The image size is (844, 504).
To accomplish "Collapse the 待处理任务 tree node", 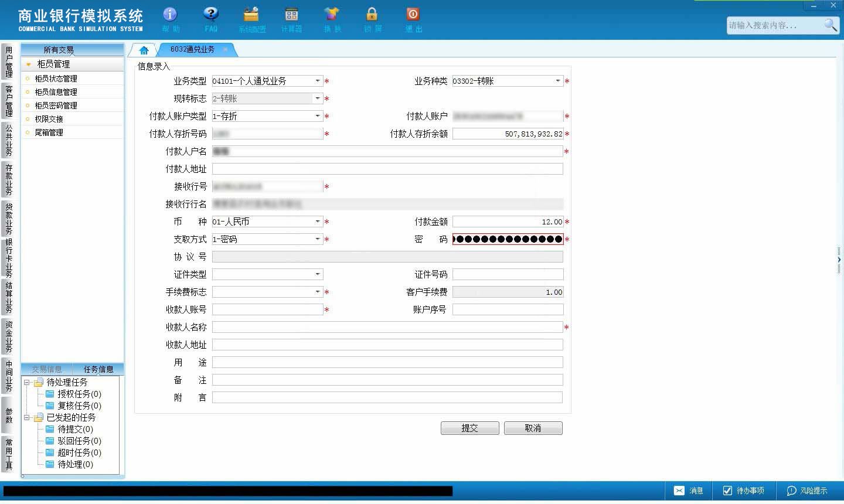I will 26,382.
